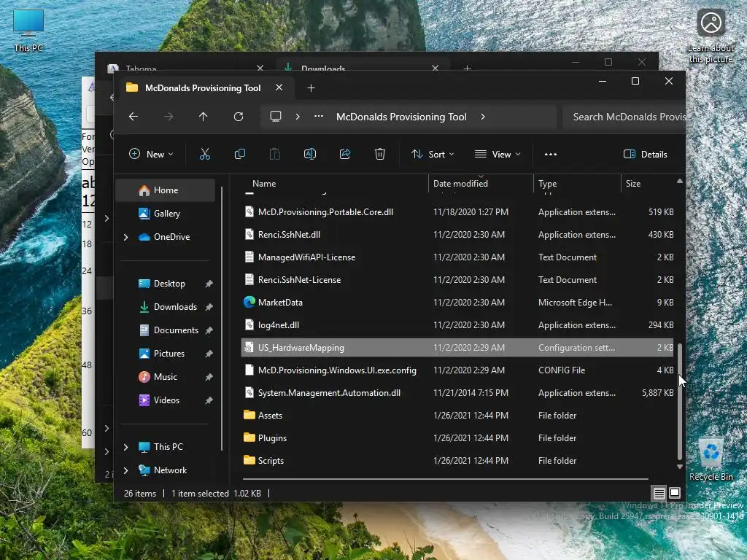Image resolution: width=747 pixels, height=560 pixels.
Task: Click the Copy icon in toolbar
Action: point(239,154)
